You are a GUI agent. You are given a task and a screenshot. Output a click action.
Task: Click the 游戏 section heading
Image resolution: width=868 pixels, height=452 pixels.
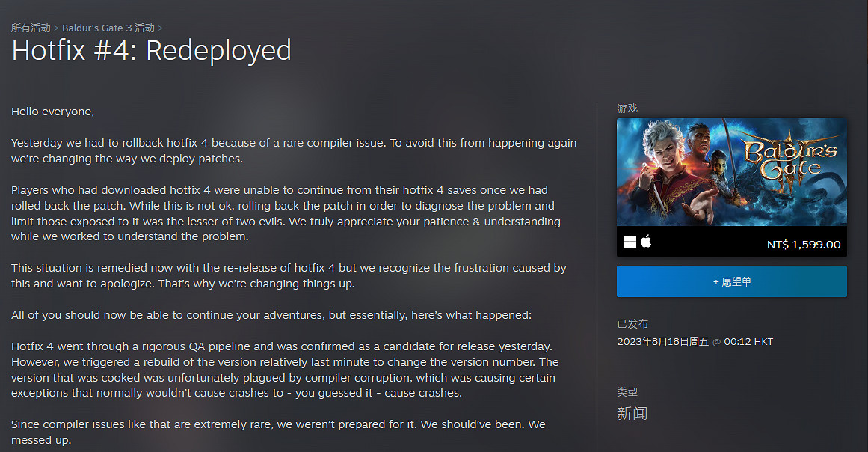(627, 109)
